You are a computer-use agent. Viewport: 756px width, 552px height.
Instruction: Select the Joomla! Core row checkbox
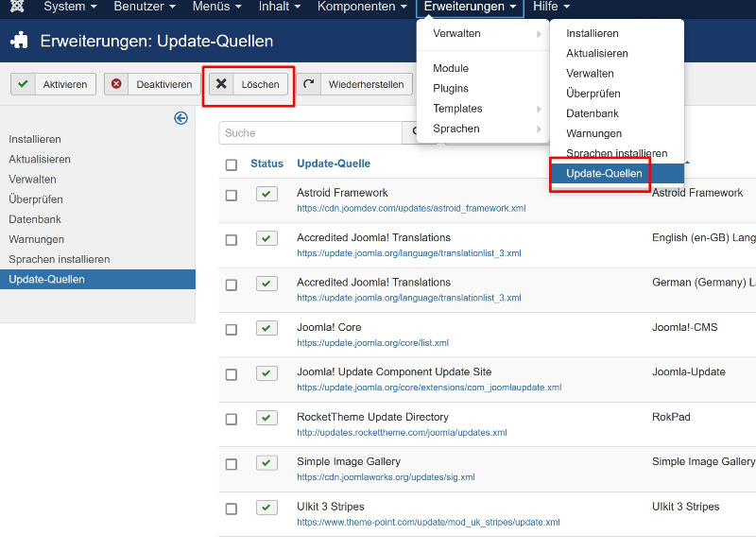pyautogui.click(x=232, y=330)
